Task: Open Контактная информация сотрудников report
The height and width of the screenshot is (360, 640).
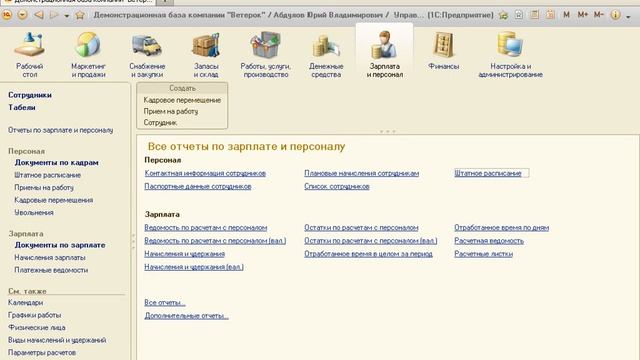Action: (x=205, y=173)
